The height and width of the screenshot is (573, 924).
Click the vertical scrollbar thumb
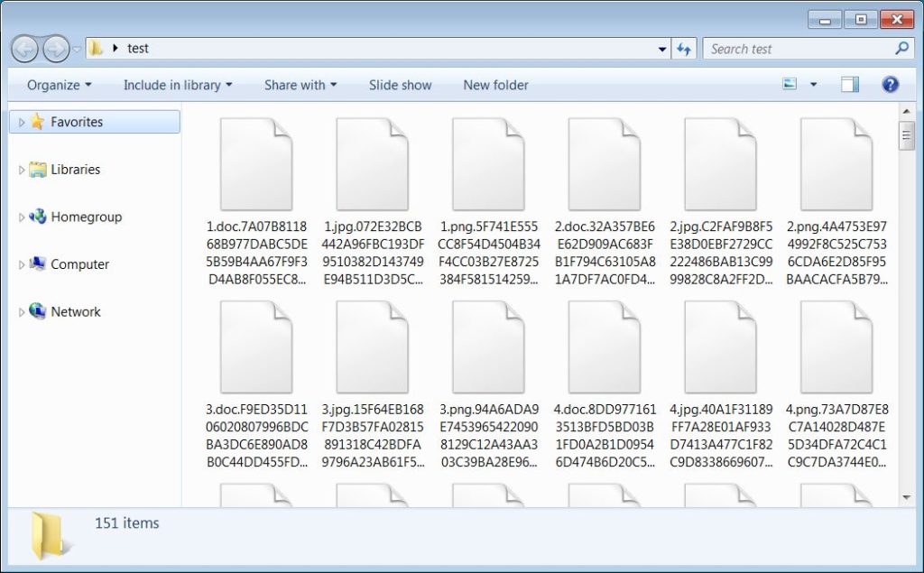pos(906,136)
